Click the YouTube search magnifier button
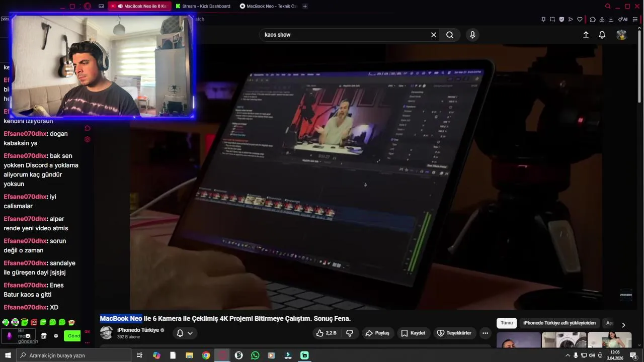This screenshot has width=644, height=362. (450, 35)
